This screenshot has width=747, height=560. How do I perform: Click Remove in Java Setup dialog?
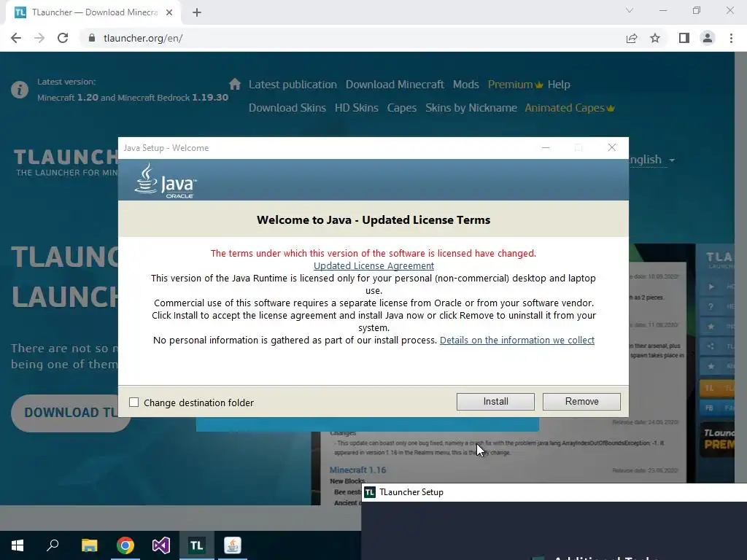[581, 402]
